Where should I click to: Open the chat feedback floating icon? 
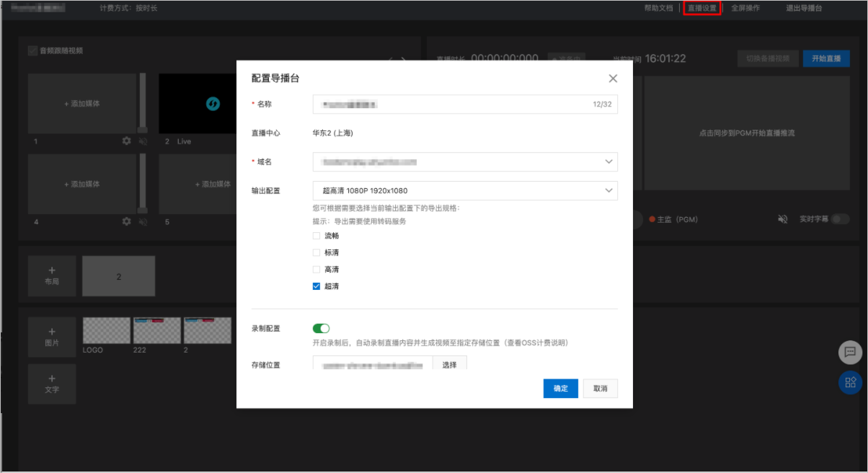pyautogui.click(x=850, y=353)
